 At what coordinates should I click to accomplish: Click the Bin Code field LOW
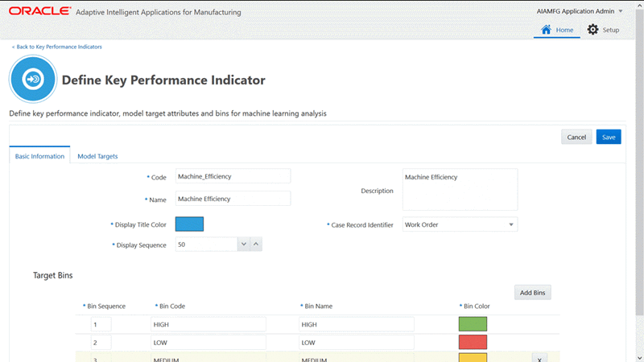pyautogui.click(x=208, y=343)
